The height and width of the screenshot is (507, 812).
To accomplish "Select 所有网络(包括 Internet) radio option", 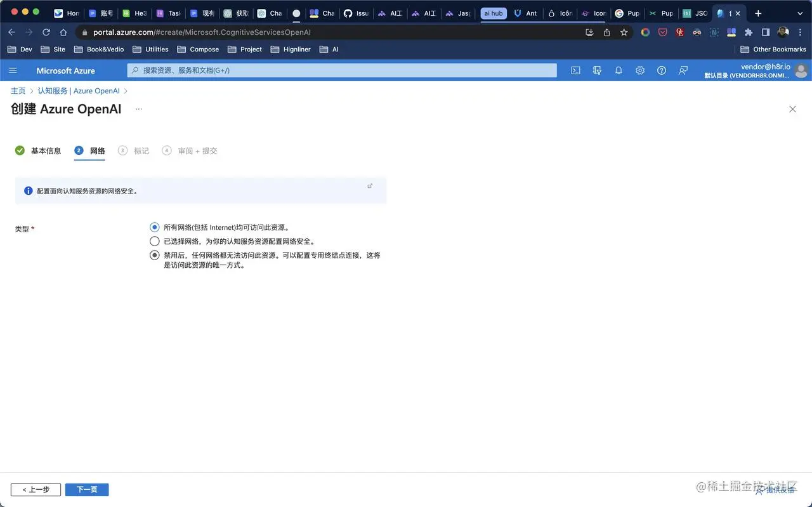I will (155, 227).
